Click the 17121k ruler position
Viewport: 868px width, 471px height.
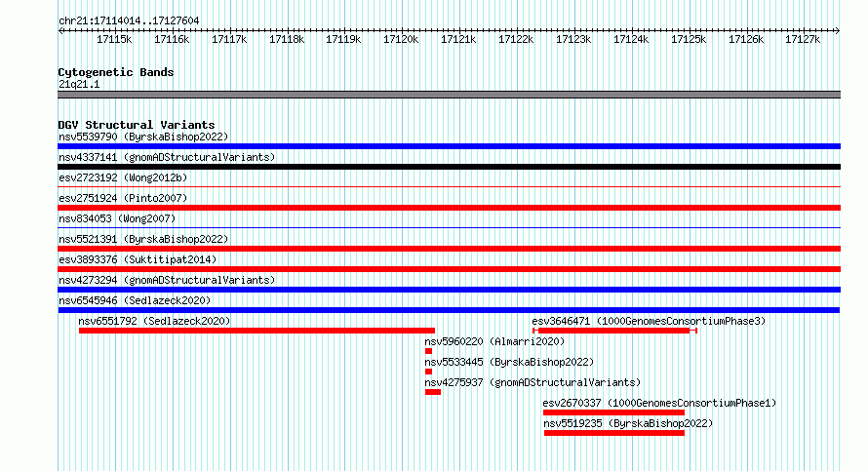458,39
